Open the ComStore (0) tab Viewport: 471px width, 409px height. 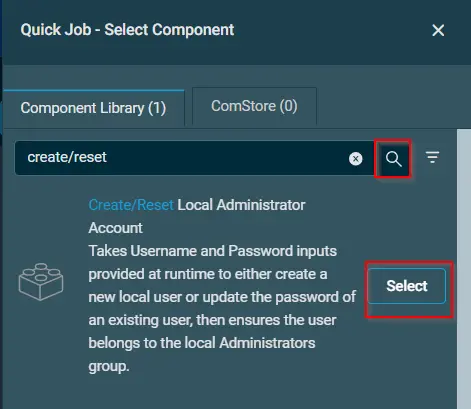coord(254,106)
